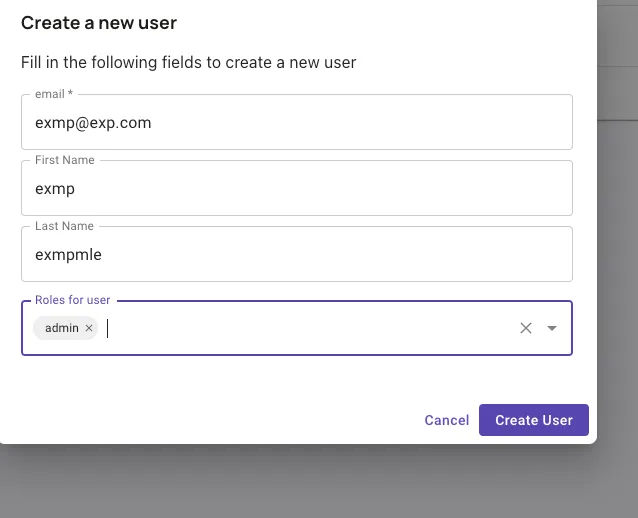Place cursor in the First Name exmp text

[55, 189]
